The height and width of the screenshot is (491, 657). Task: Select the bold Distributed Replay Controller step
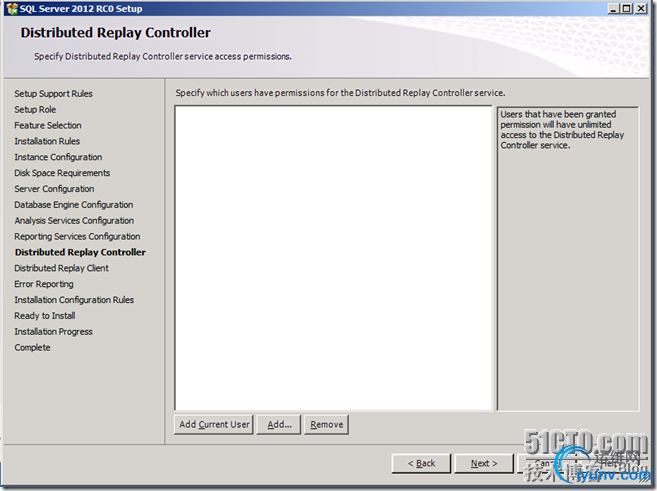point(80,253)
